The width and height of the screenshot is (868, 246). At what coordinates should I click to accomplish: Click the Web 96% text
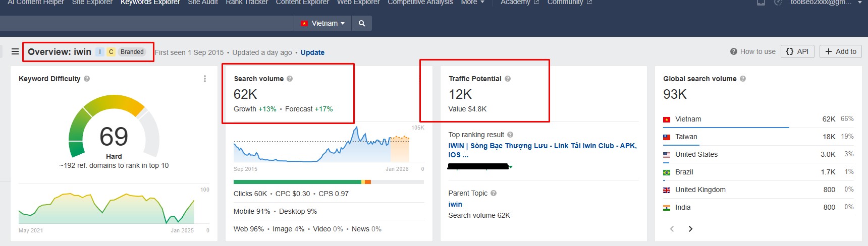[249, 229]
